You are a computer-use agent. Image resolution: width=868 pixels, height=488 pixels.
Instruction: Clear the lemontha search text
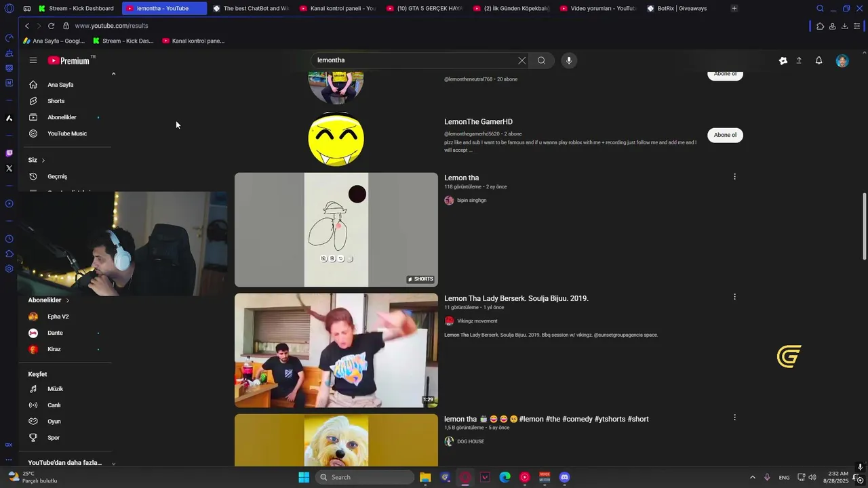[x=521, y=60]
